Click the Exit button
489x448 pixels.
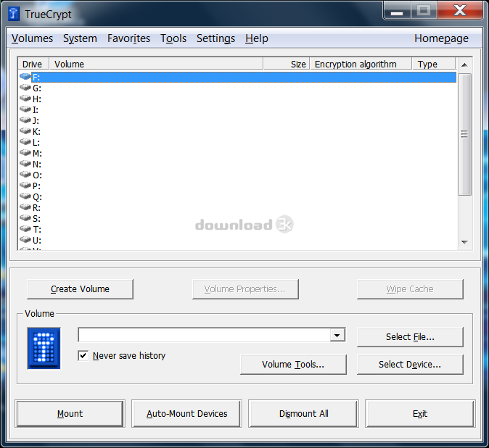tap(420, 413)
